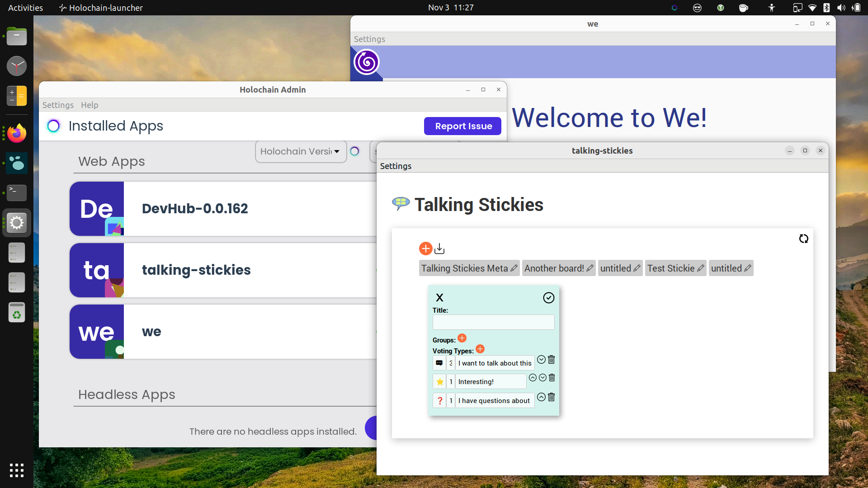Delete the 'Interesting!' voting type
This screenshot has height=488, width=868.
pyautogui.click(x=552, y=378)
